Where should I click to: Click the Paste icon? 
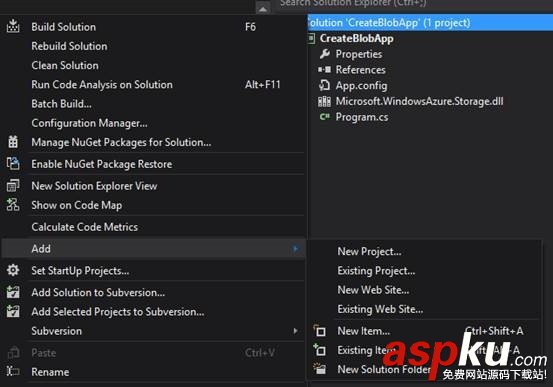(14, 352)
